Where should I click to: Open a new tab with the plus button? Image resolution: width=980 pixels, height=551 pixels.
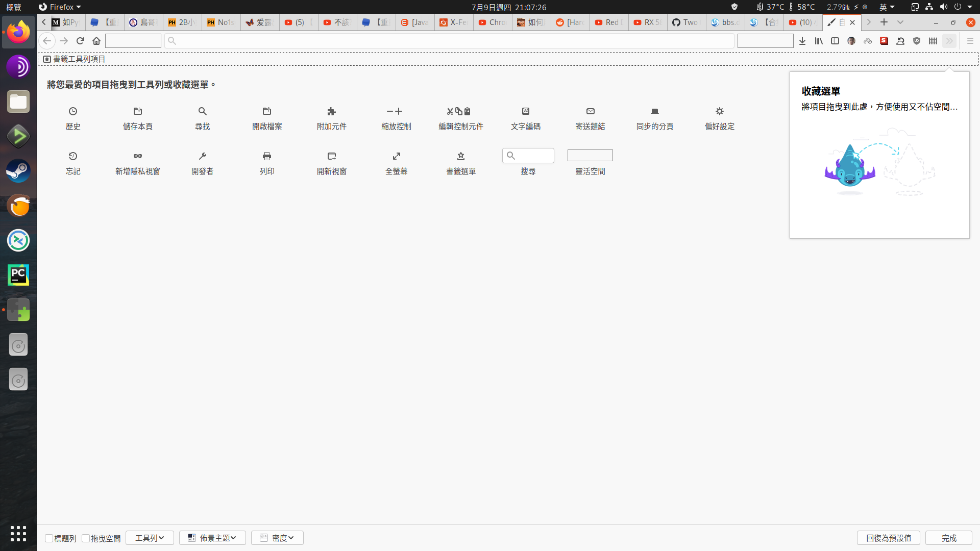click(884, 22)
